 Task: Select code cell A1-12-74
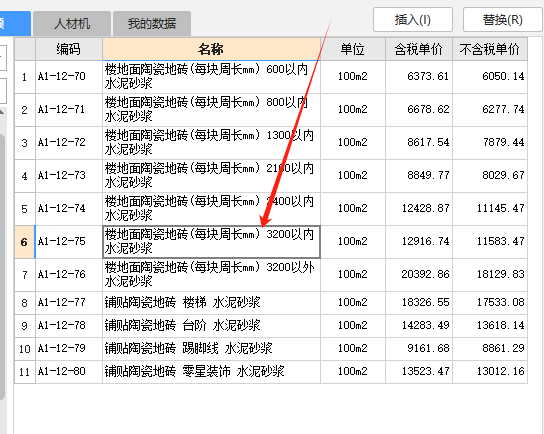click(69, 209)
